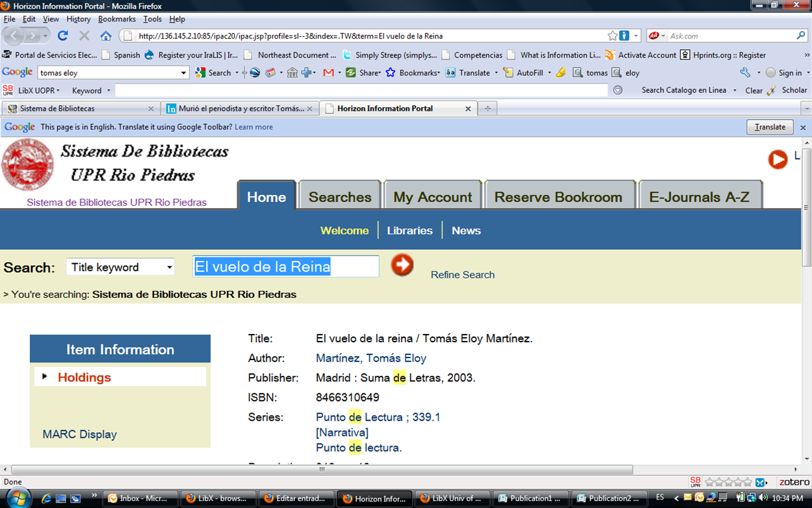
Task: Click the Google Toolbar wrench settings icon
Action: point(745,73)
